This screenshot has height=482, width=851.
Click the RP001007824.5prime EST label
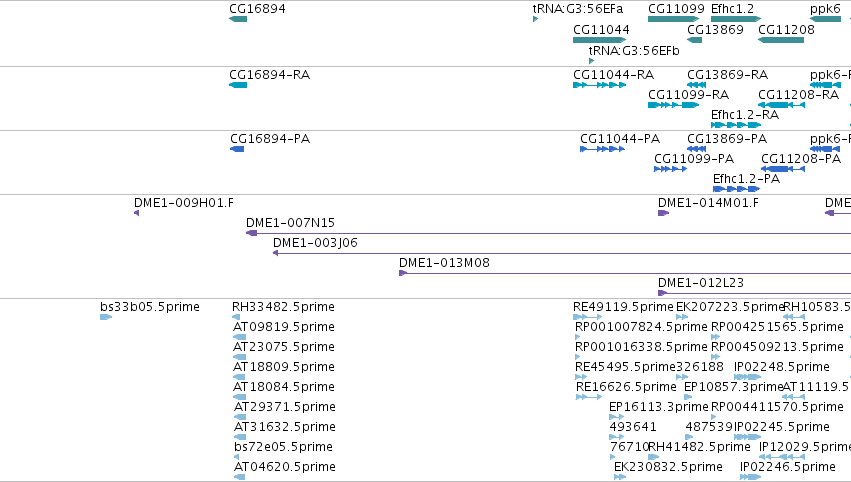coord(642,327)
